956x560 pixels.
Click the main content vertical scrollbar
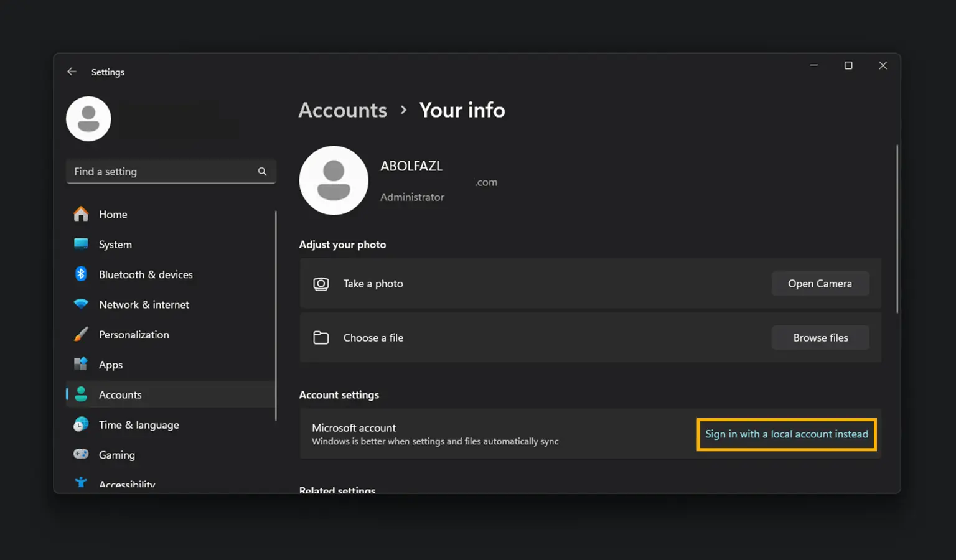[x=897, y=229]
